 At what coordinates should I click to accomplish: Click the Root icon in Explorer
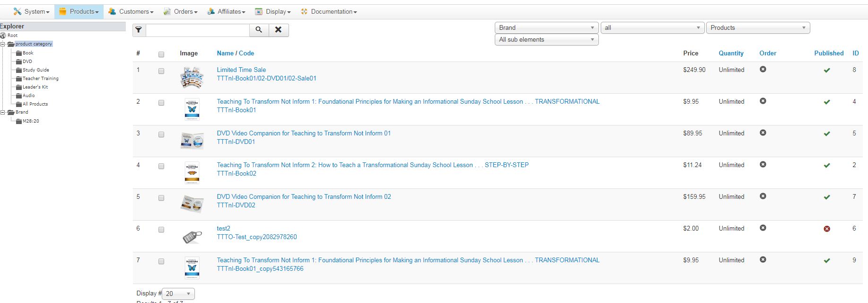(x=3, y=36)
